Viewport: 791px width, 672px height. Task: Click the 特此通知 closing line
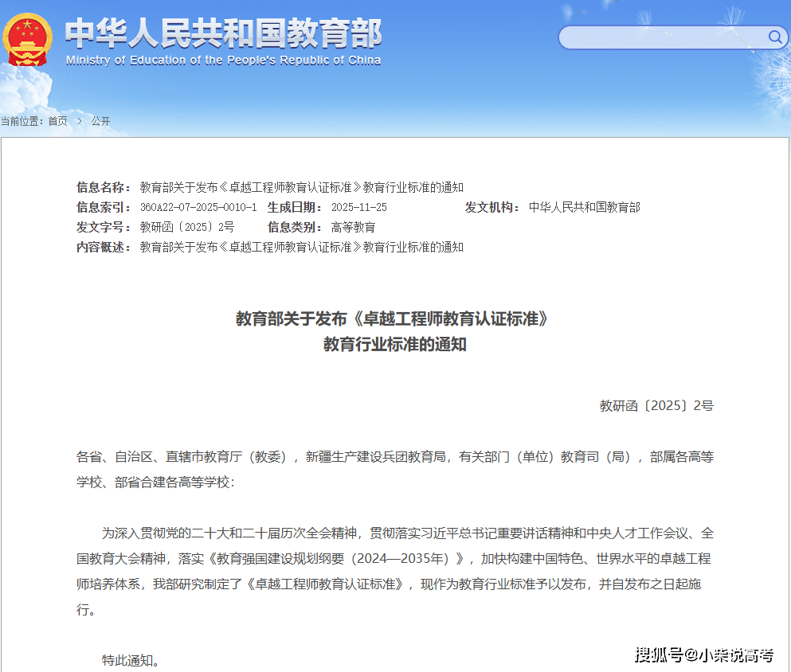pyautogui.click(x=130, y=660)
